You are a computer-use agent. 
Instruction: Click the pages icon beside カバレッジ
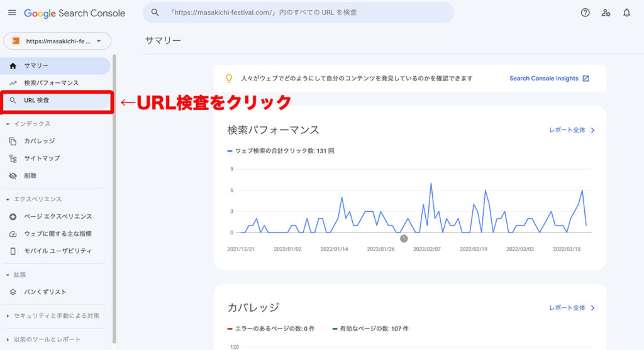coord(13,141)
